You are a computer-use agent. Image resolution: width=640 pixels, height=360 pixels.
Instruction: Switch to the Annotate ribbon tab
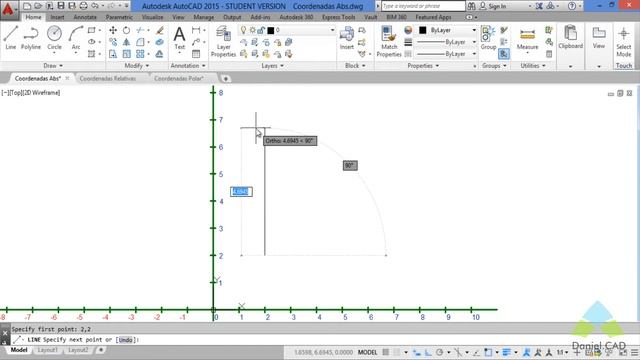coord(85,17)
